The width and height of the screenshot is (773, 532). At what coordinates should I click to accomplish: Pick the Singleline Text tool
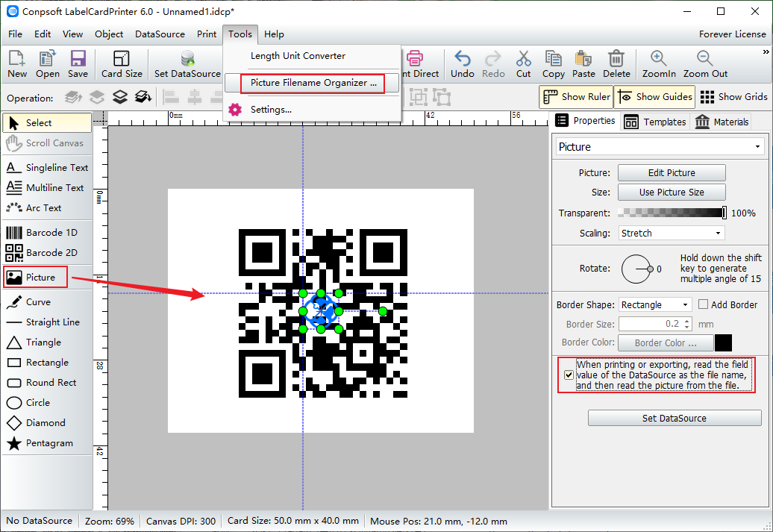47,168
